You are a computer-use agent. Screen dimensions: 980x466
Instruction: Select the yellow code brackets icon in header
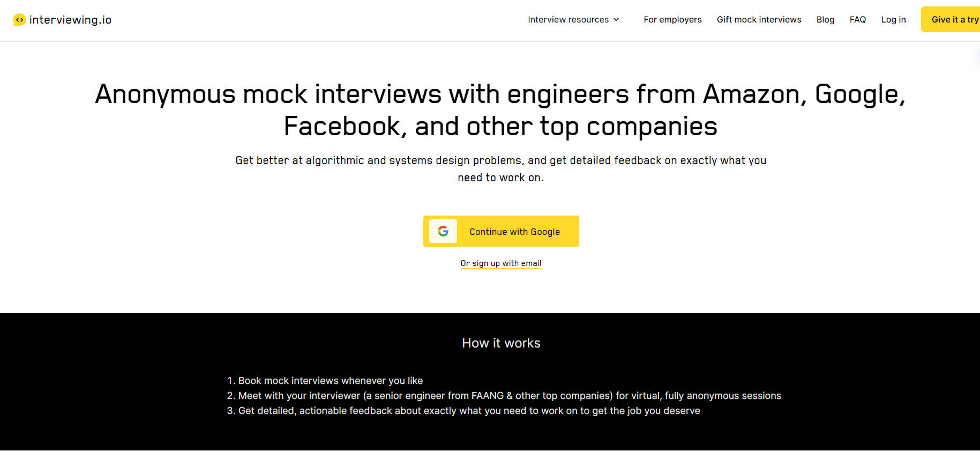pos(19,19)
